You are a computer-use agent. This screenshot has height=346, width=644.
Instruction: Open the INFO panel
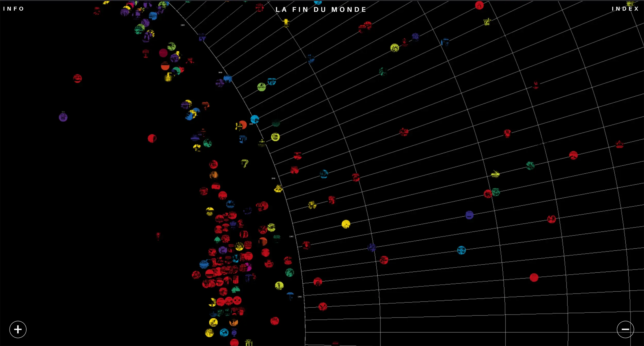tap(13, 9)
